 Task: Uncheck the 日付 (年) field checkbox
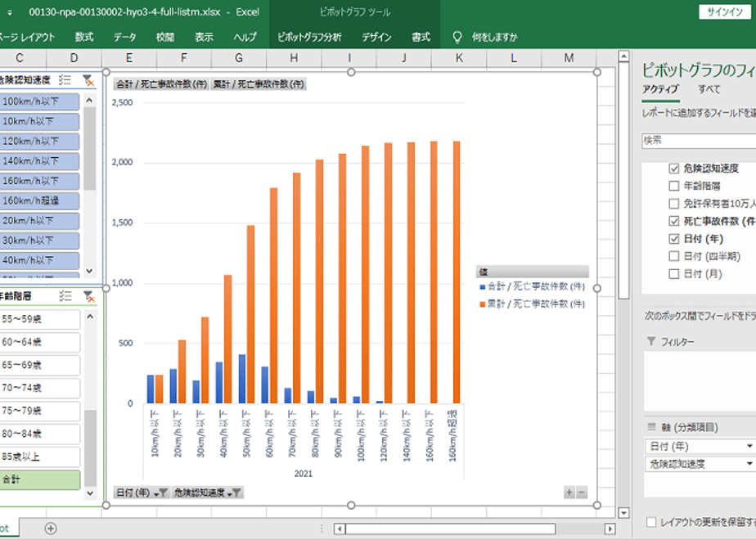point(674,239)
